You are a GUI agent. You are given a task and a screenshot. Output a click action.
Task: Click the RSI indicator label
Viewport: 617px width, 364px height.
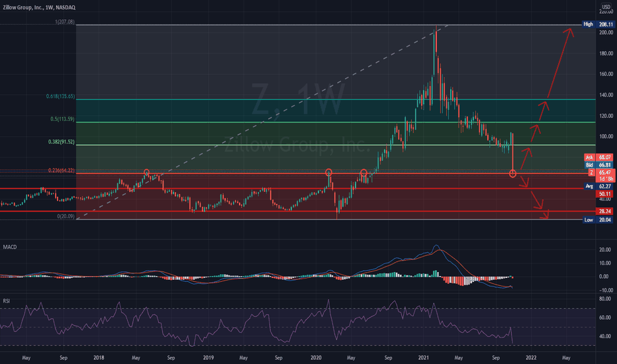point(7,300)
